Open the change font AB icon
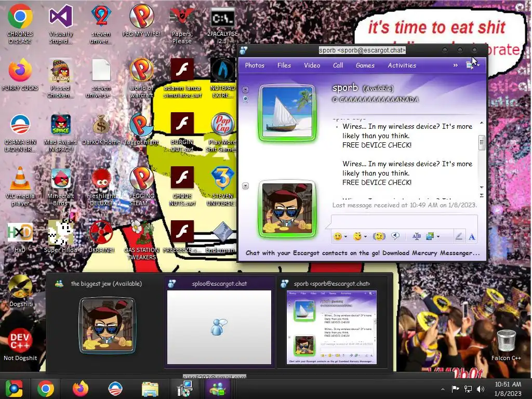 [417, 236]
